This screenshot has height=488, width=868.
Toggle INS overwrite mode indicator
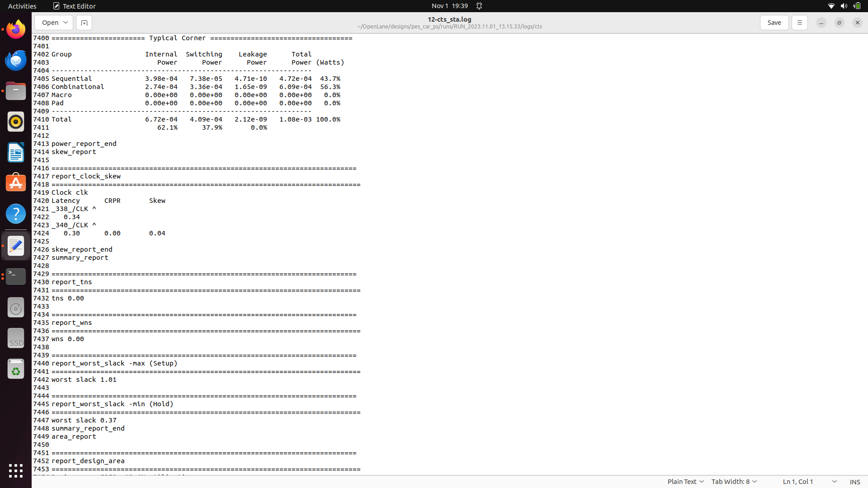854,482
